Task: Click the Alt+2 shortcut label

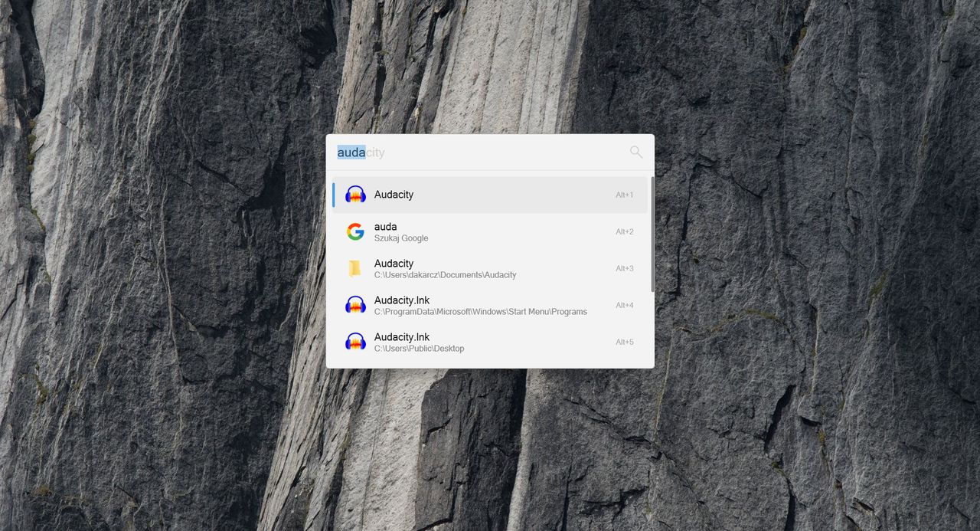Action: (x=625, y=231)
